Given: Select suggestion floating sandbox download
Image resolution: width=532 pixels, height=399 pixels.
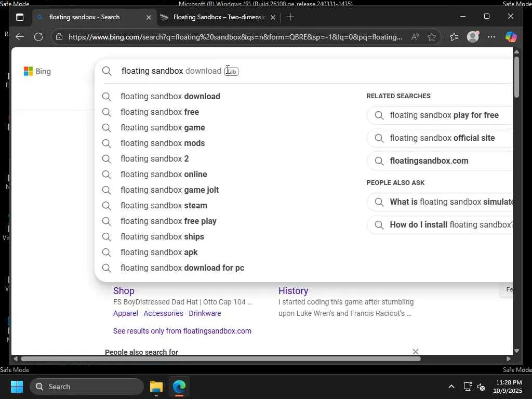Looking at the screenshot, I should [170, 96].
